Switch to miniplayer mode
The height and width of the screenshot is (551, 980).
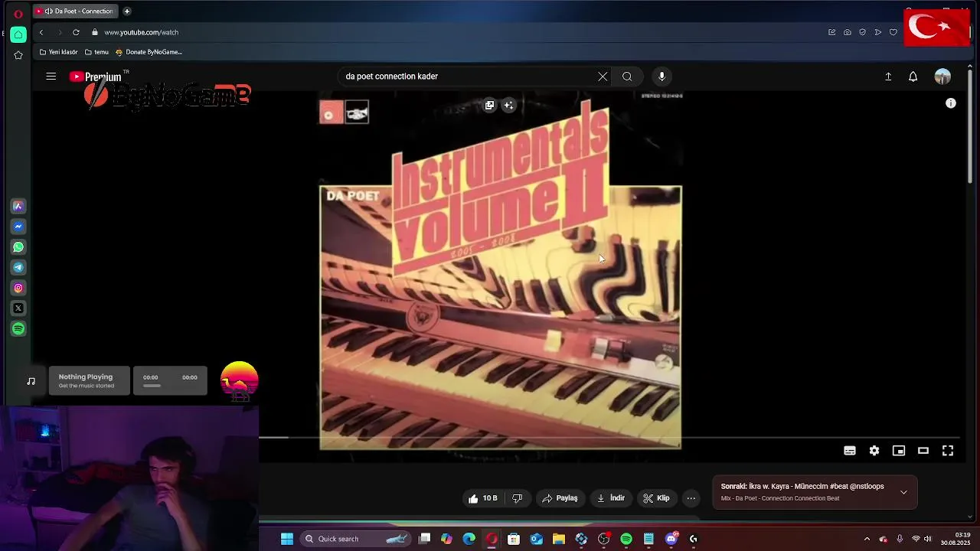click(899, 451)
